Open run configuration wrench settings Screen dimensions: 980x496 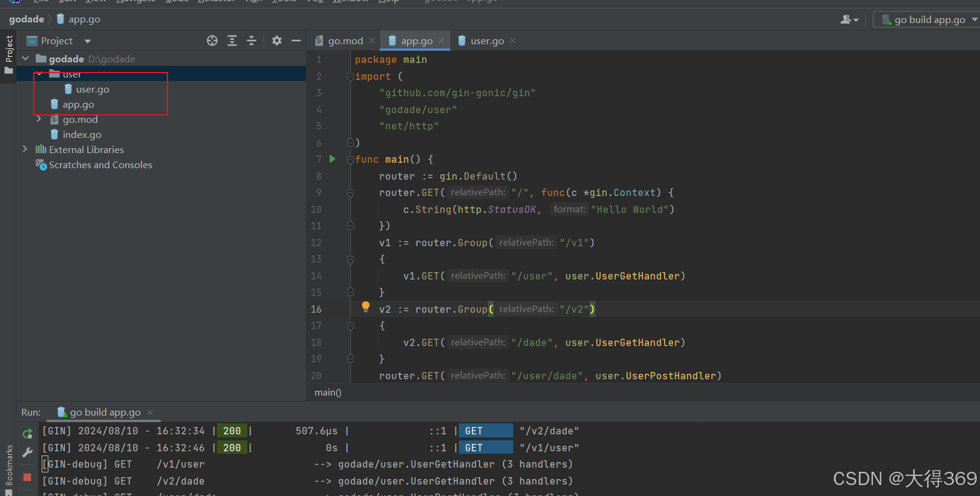click(x=27, y=452)
